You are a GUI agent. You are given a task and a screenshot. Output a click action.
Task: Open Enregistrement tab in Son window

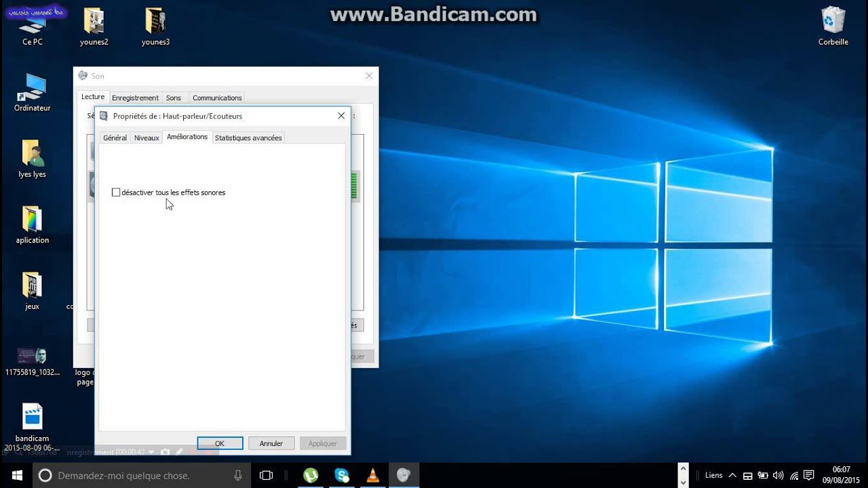click(135, 98)
